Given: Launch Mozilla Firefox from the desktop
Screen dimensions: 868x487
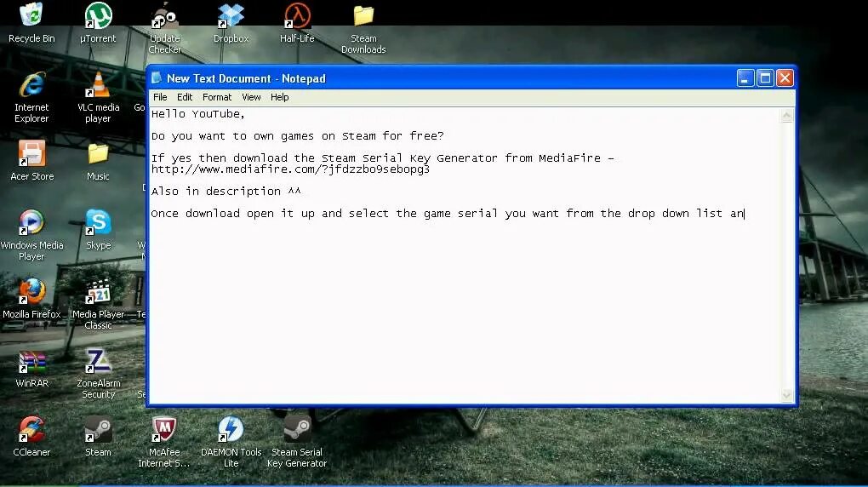Looking at the screenshot, I should 31,299.
